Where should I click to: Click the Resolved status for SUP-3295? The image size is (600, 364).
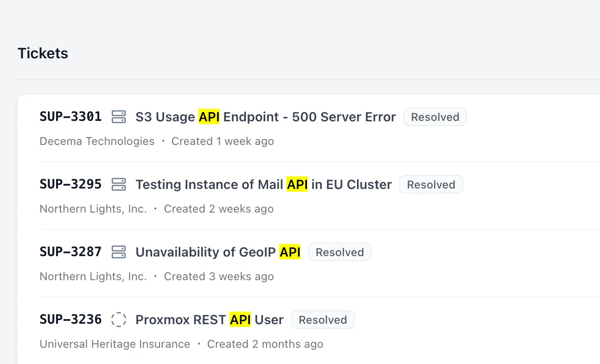(431, 184)
